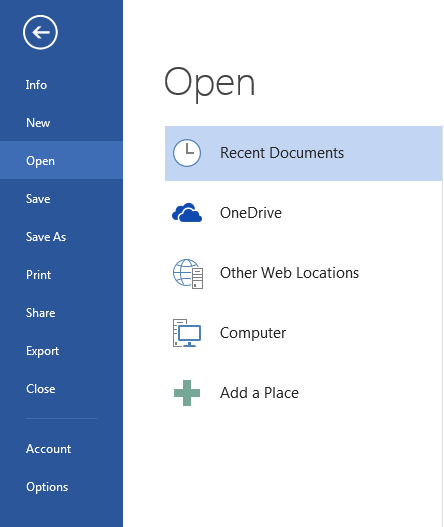Select Open in the sidebar
The image size is (444, 527).
point(61,161)
